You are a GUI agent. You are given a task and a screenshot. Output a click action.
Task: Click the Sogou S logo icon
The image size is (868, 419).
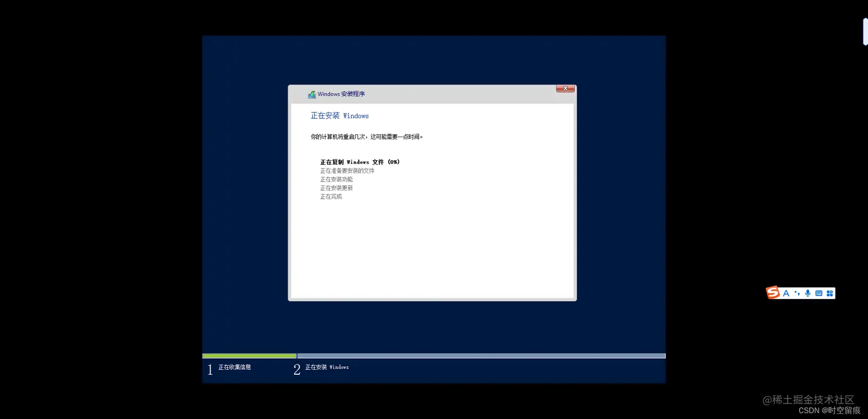[773, 293]
